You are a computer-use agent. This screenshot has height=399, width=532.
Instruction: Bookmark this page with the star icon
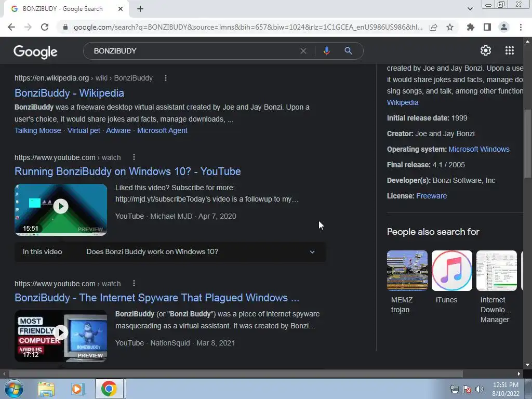(450, 27)
